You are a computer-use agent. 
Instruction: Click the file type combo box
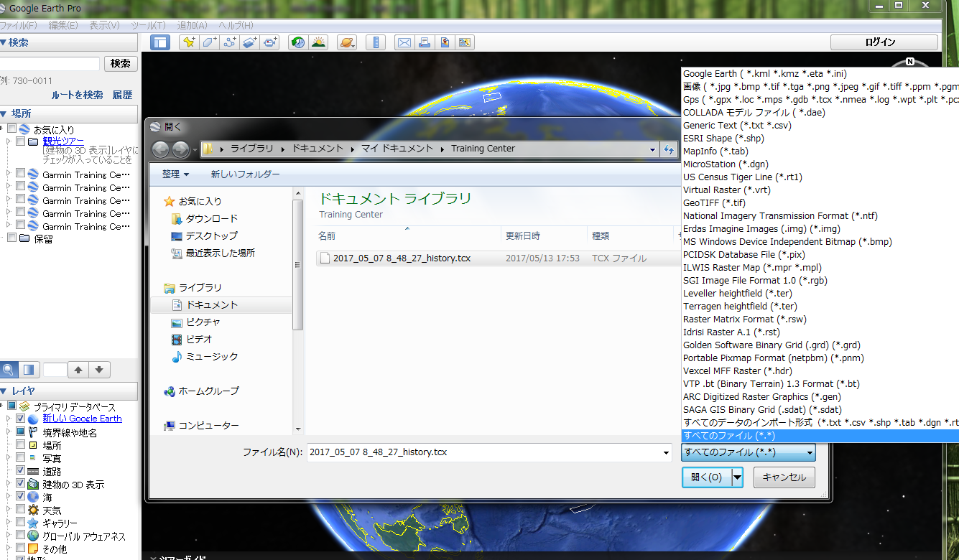(x=749, y=452)
